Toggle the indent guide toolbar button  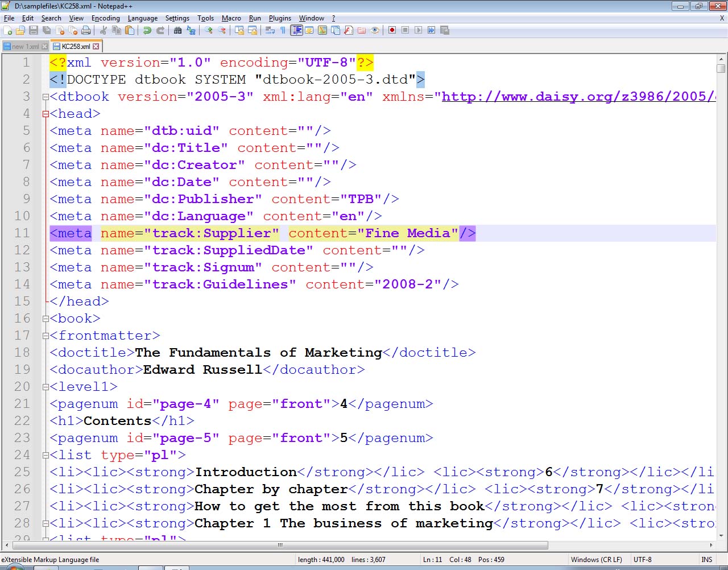coord(296,30)
